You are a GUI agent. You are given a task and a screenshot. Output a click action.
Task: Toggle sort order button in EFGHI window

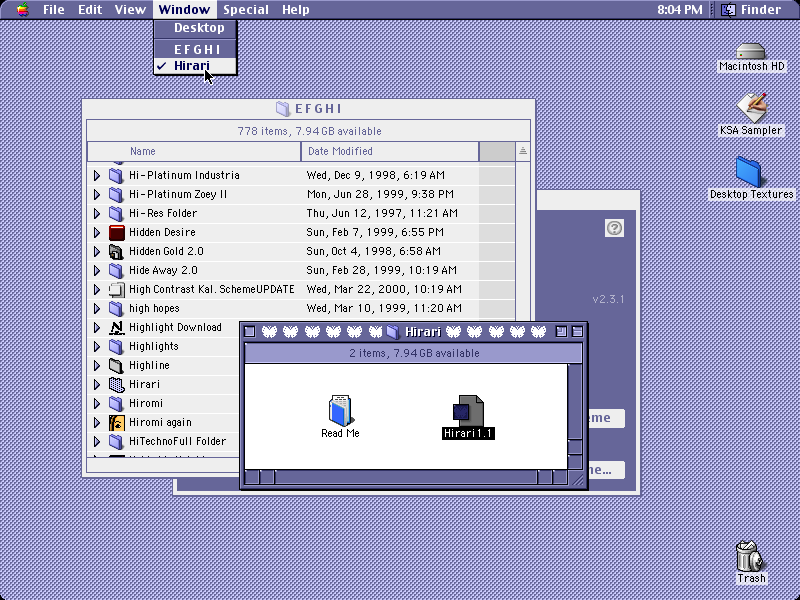[522, 152]
